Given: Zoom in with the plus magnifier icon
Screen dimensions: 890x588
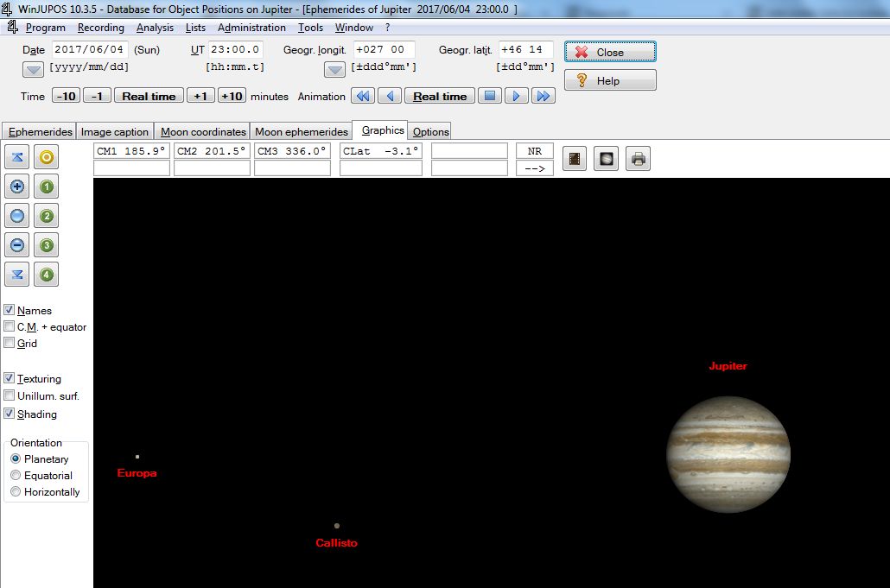Looking at the screenshot, I should (x=17, y=187).
